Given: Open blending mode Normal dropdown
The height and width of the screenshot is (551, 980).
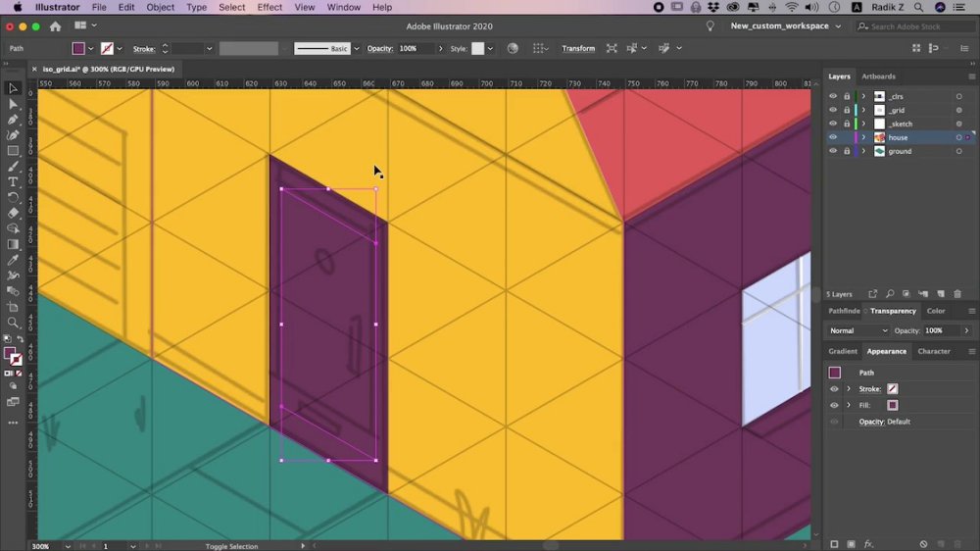Looking at the screenshot, I should (857, 330).
